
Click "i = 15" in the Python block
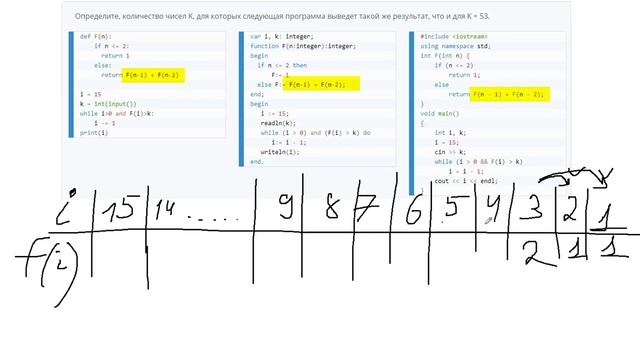pos(90,94)
